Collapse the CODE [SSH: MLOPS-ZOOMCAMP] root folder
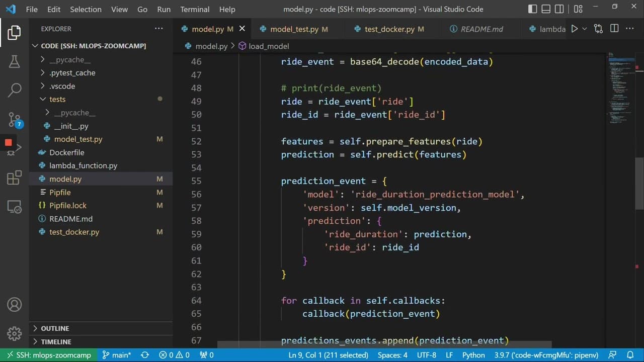 pos(94,46)
